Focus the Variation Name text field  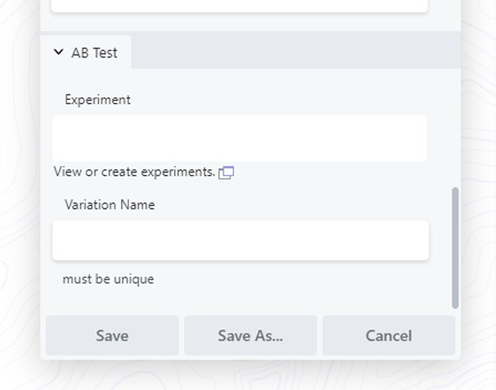[x=240, y=240]
